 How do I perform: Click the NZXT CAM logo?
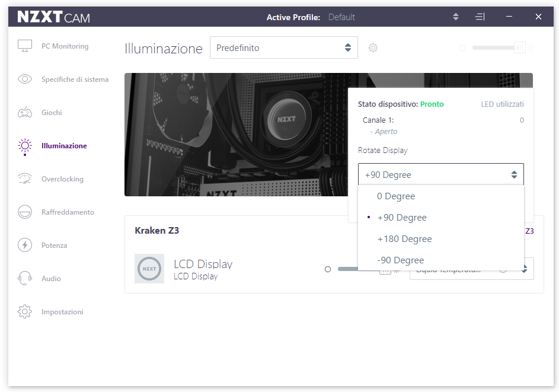tap(53, 17)
